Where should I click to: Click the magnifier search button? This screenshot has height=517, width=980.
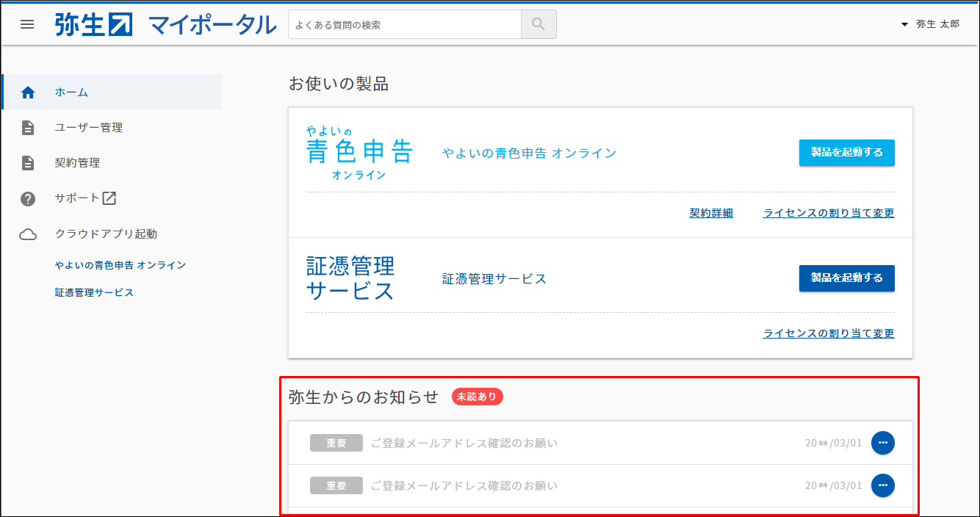(x=538, y=24)
